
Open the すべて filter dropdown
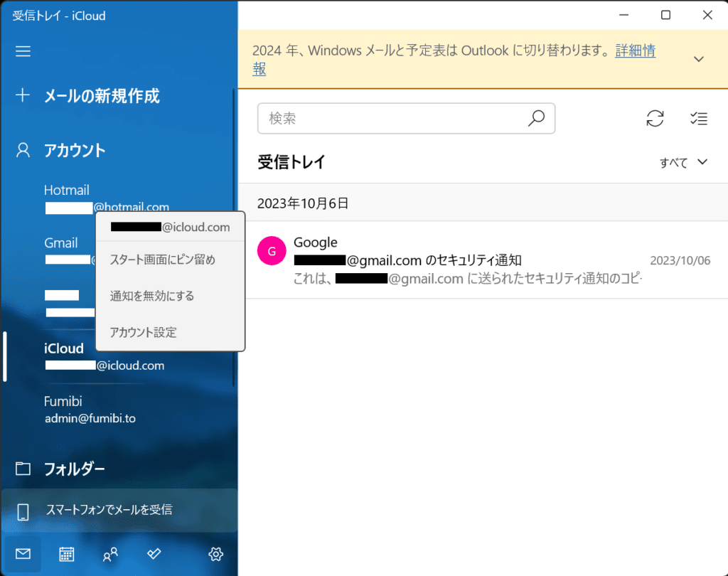(x=682, y=162)
